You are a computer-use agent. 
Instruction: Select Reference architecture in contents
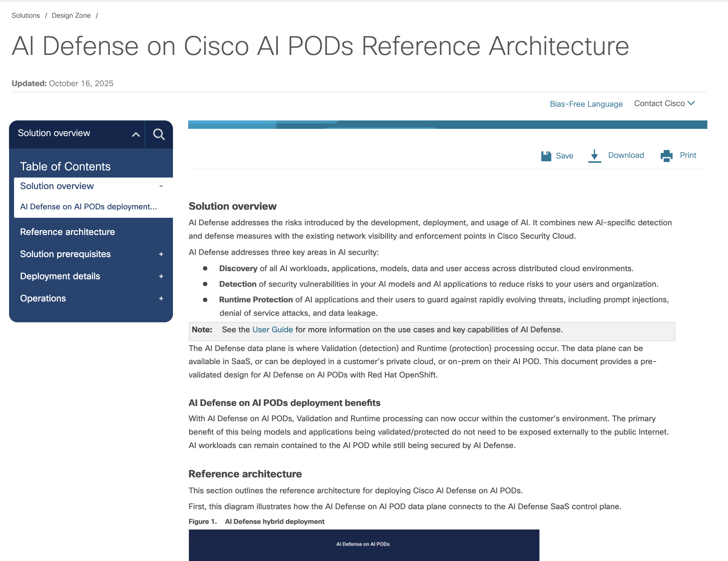click(x=67, y=232)
